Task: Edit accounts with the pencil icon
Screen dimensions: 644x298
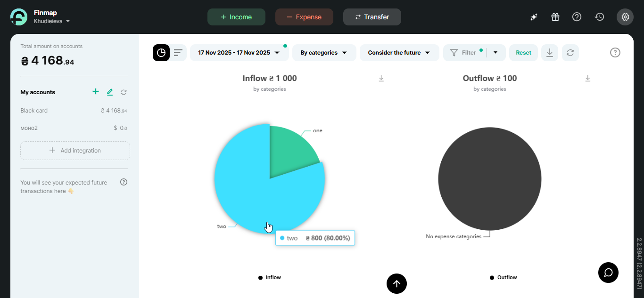Action: click(110, 92)
